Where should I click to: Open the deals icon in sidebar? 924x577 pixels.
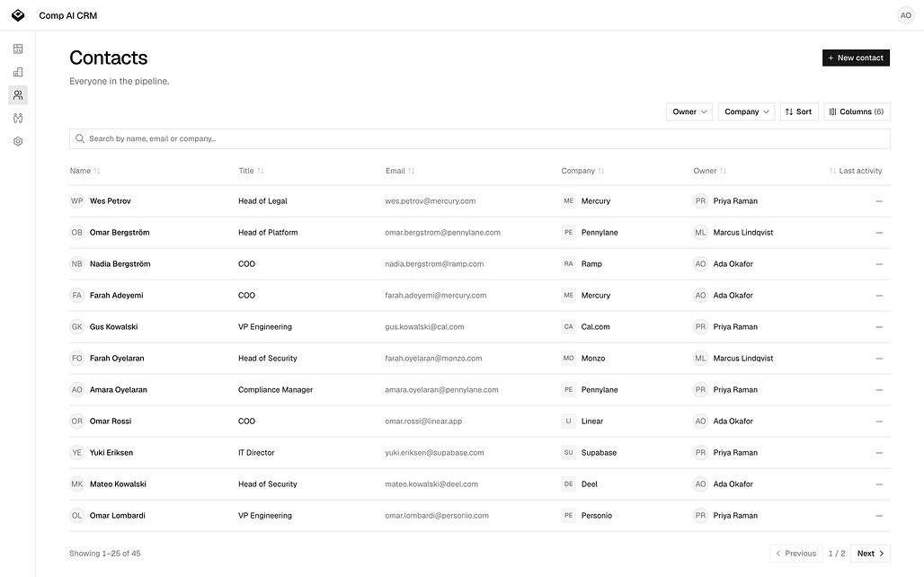(18, 119)
